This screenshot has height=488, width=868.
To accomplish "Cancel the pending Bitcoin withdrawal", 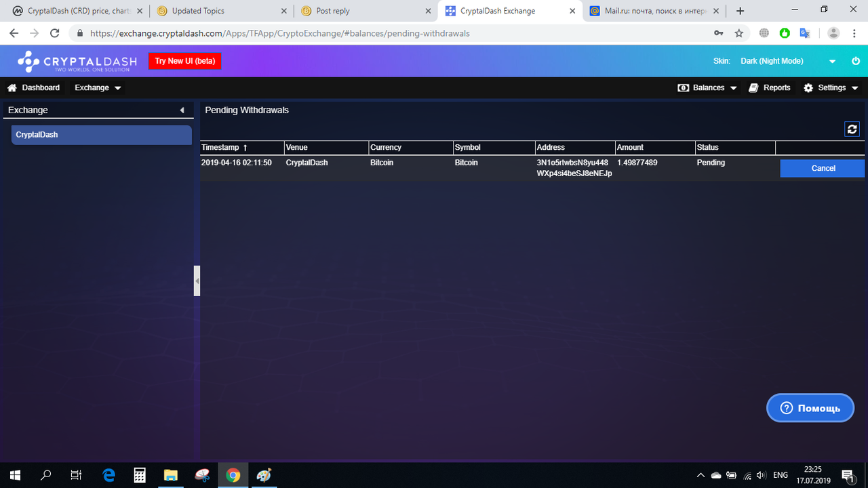I will click(x=823, y=168).
